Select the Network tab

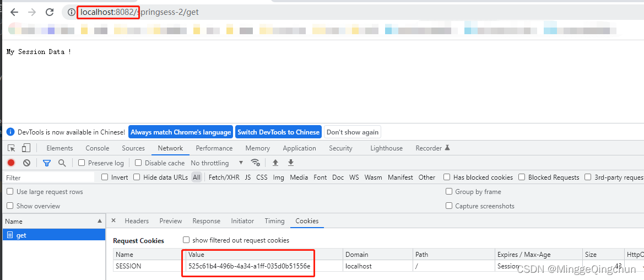pyautogui.click(x=170, y=148)
